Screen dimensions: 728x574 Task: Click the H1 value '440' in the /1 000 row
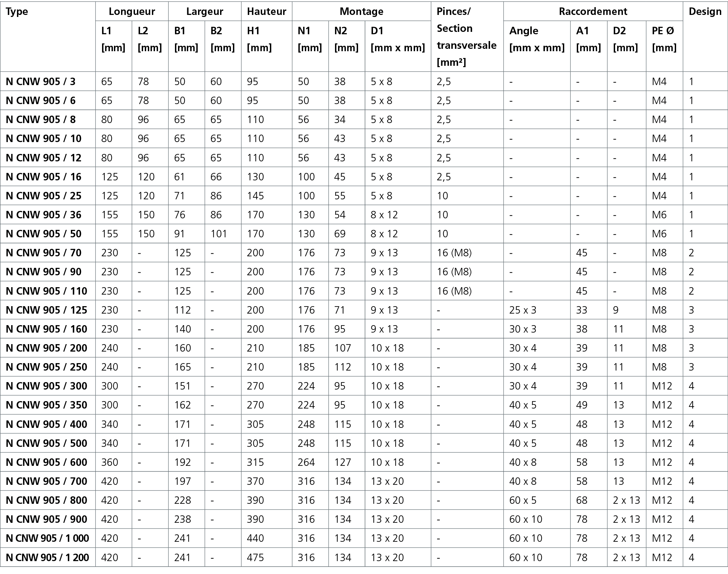coord(255,538)
